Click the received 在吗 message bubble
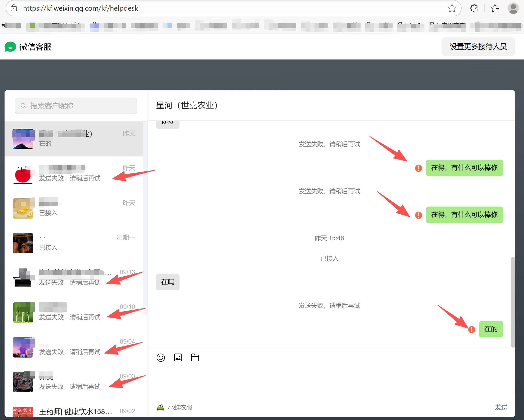Viewport: 524px width, 420px height. pyautogui.click(x=168, y=282)
